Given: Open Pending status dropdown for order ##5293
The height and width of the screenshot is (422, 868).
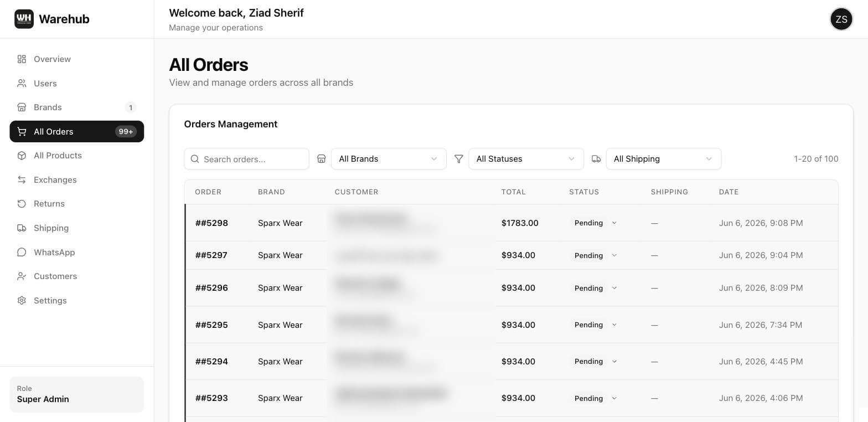Looking at the screenshot, I should [596, 398].
